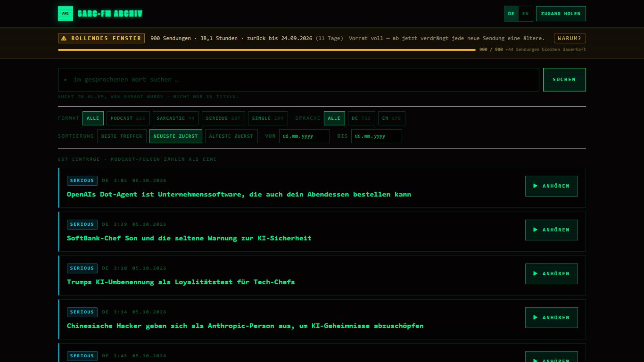Open title 'Chinesische Hacker geben sich als Anthropic-Person aus'
The height and width of the screenshot is (362, 644).
coord(245,326)
